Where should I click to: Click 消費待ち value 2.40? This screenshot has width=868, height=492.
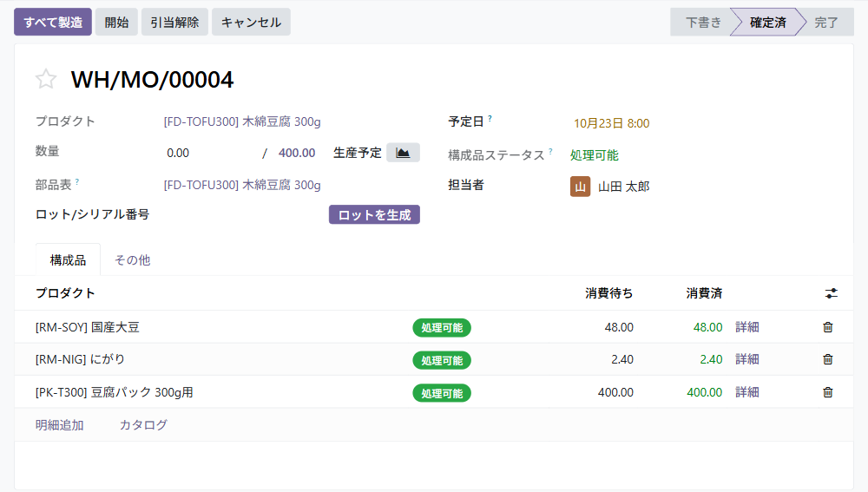(x=622, y=359)
